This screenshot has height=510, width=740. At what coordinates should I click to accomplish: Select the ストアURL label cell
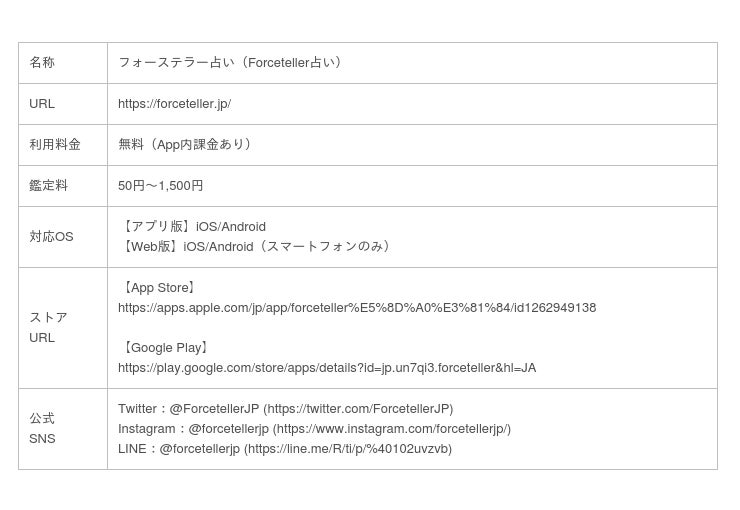[48, 328]
